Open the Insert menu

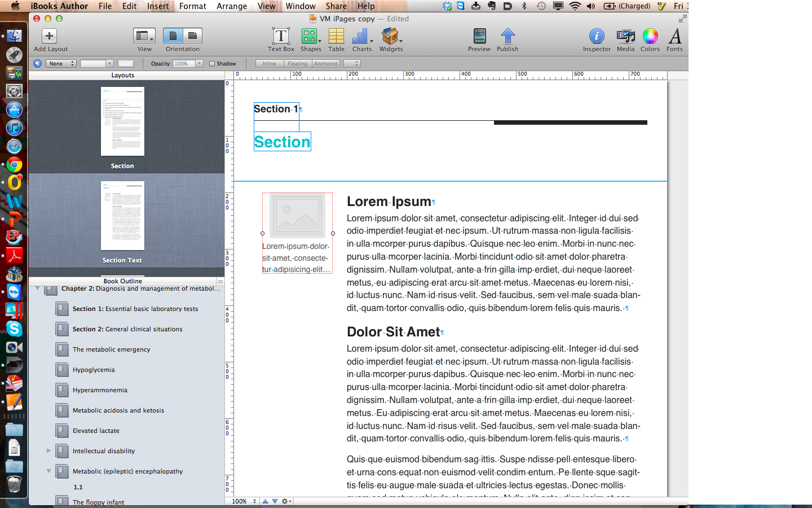158,6
